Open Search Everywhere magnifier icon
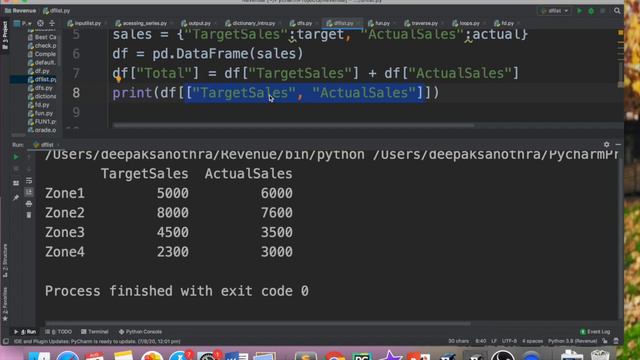 [x=617, y=11]
